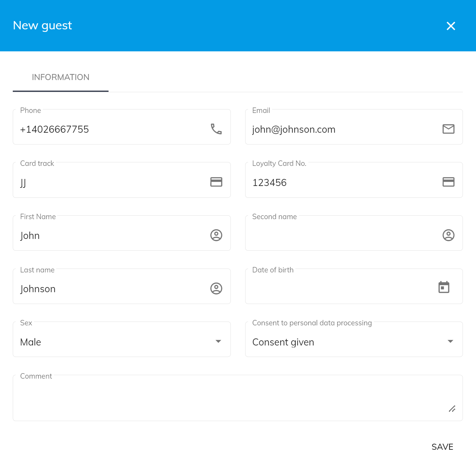
Task: Click the email address john@johnson.com text
Action: pyautogui.click(x=294, y=130)
